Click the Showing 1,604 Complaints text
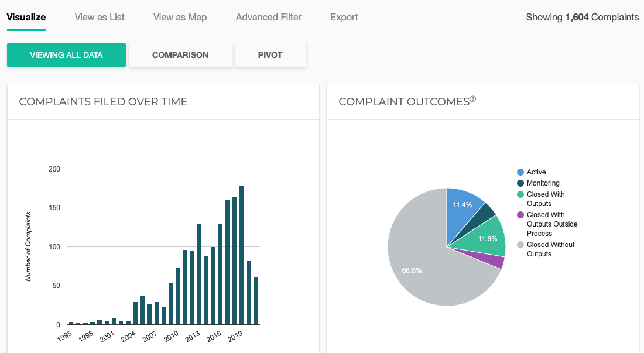This screenshot has height=353, width=644. 582,17
